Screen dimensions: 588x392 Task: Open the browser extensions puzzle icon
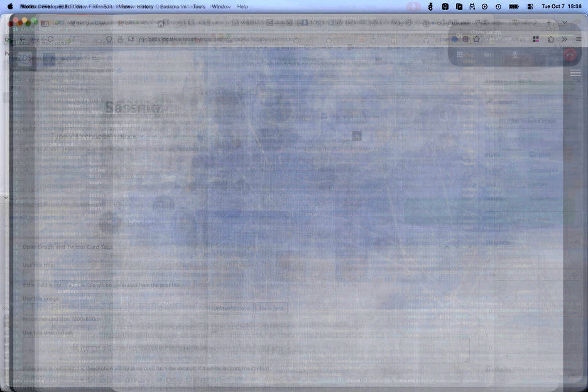551,39
